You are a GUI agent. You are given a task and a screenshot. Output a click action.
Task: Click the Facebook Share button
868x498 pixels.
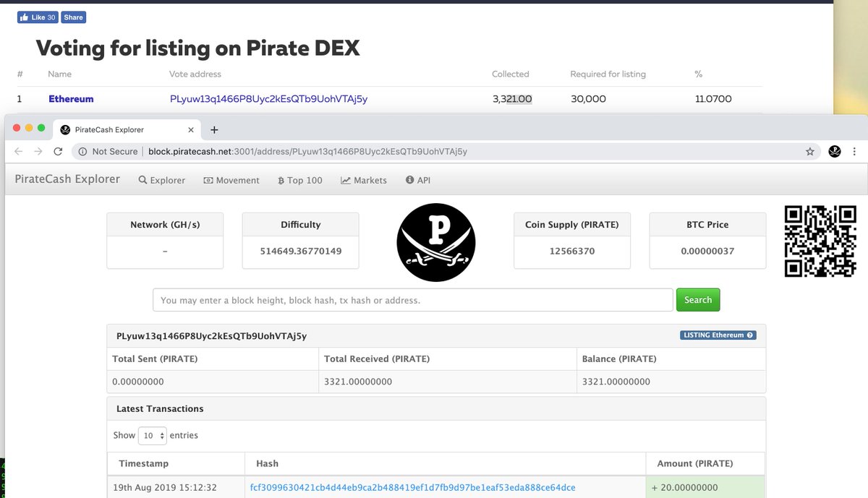point(73,17)
